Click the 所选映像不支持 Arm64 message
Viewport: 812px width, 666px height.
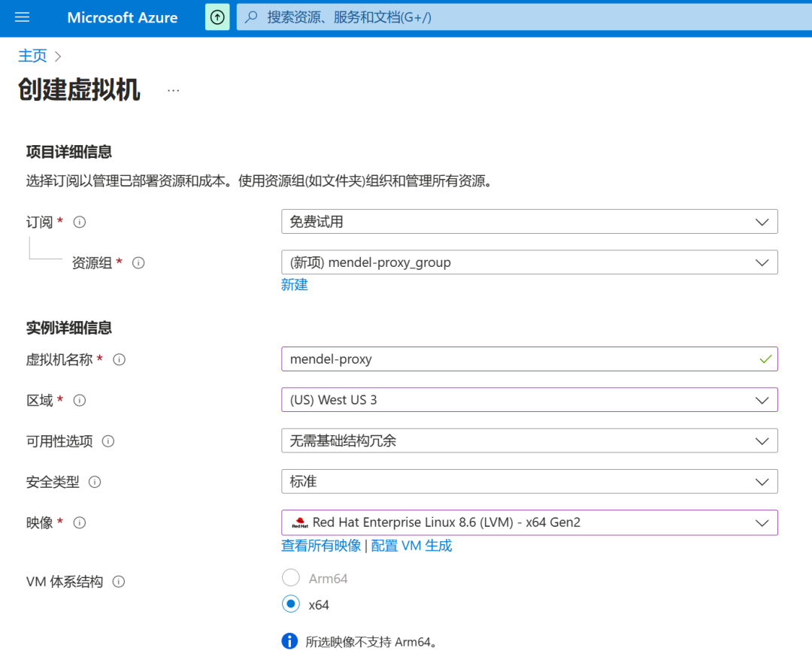pyautogui.click(x=372, y=642)
